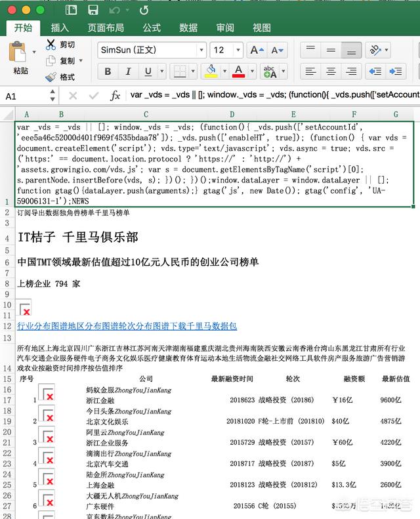Click the formula bar cancel X icon
This screenshot has width=420, height=519.
73,96
